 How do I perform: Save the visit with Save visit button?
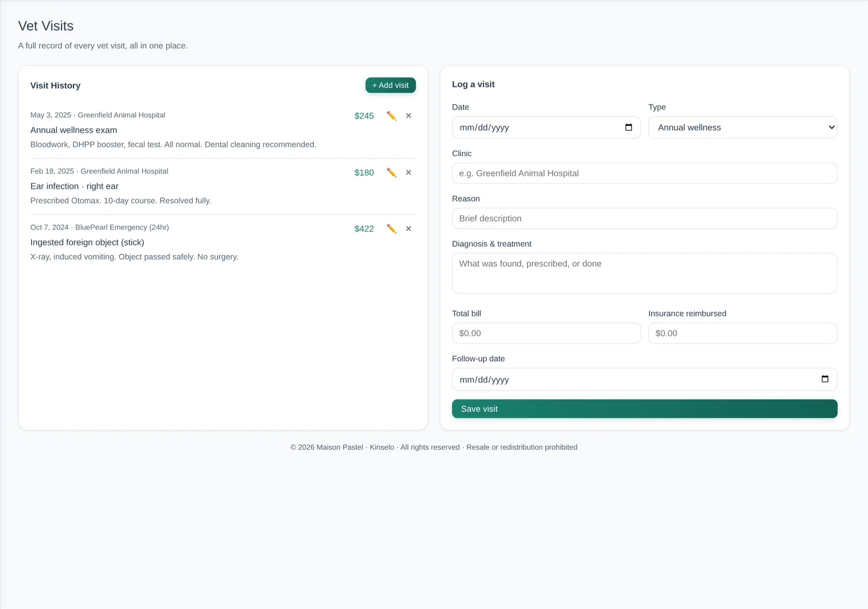tap(644, 409)
